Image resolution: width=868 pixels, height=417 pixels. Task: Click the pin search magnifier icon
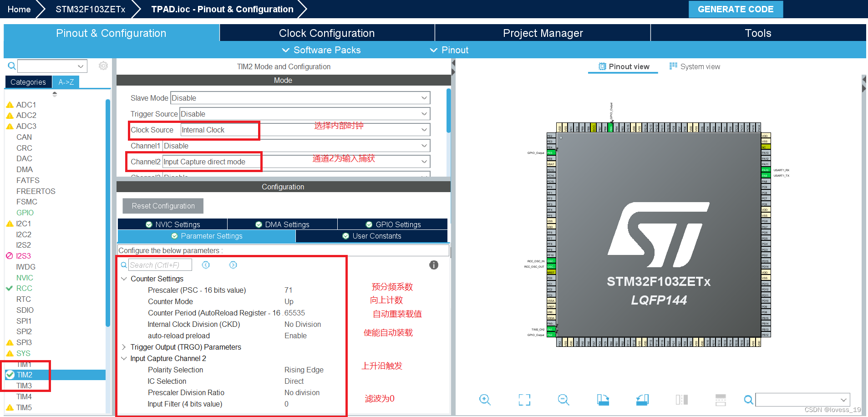(748, 400)
